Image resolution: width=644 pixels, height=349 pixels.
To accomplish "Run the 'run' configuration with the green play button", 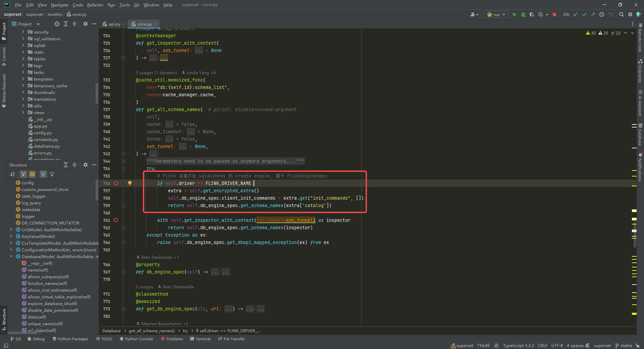I will coord(515,14).
